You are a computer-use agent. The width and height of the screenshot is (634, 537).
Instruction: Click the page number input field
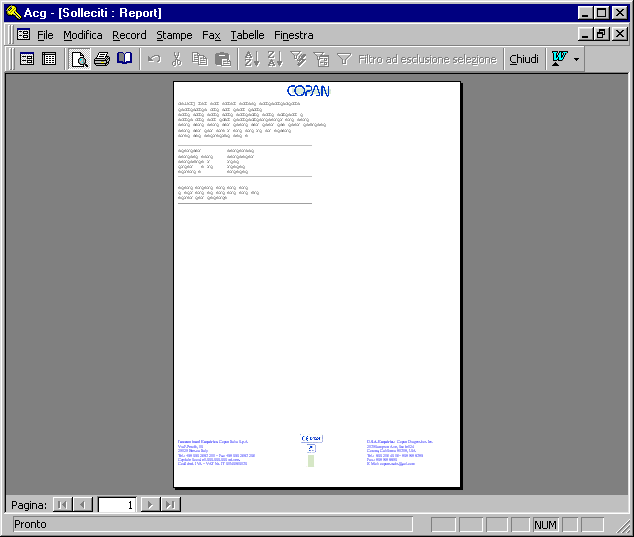click(117, 505)
